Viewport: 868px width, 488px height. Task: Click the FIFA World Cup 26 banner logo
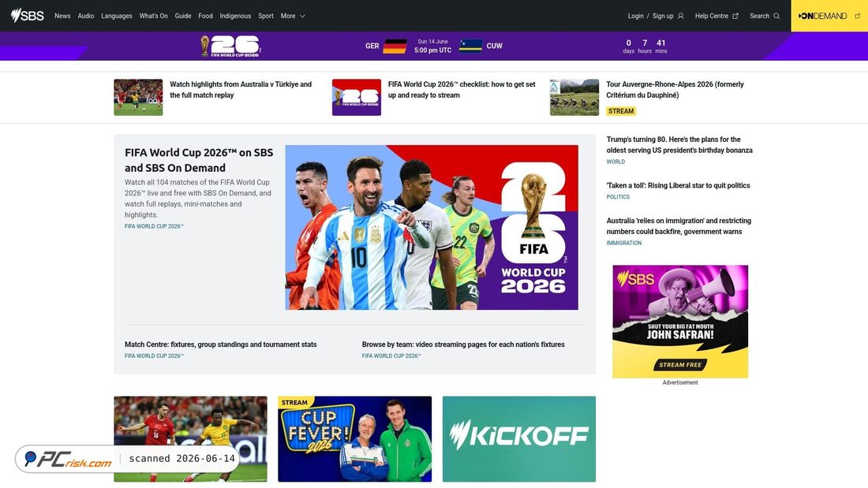230,46
